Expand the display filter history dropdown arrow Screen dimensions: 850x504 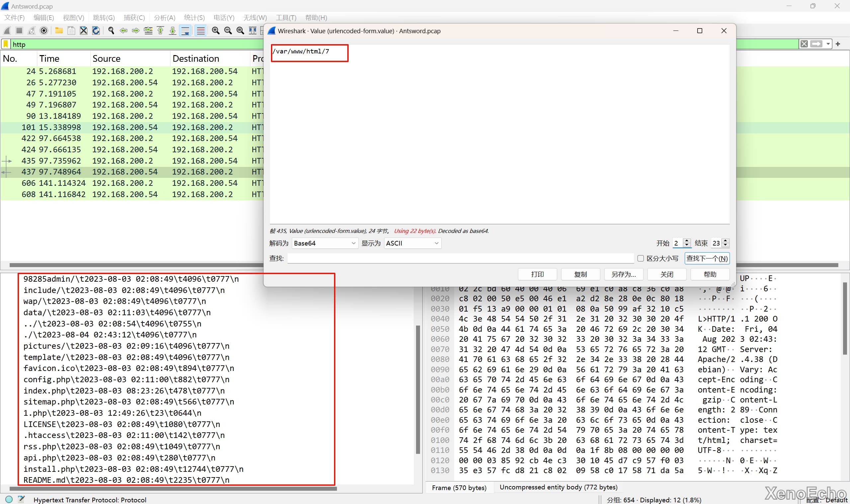pyautogui.click(x=828, y=44)
